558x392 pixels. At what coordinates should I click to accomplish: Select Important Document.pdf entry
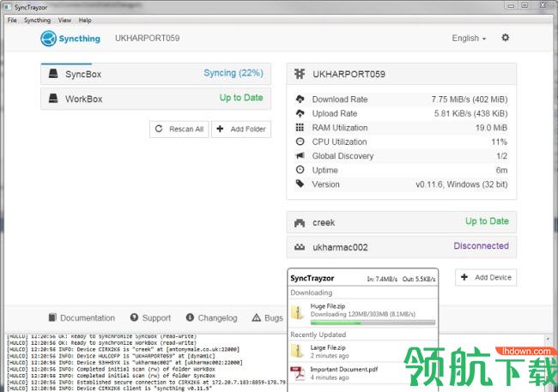click(362, 373)
